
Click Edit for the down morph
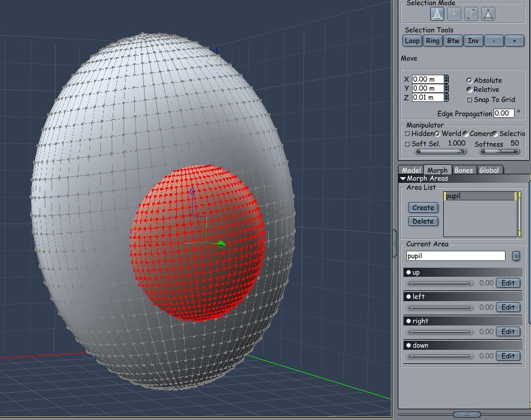[508, 355]
